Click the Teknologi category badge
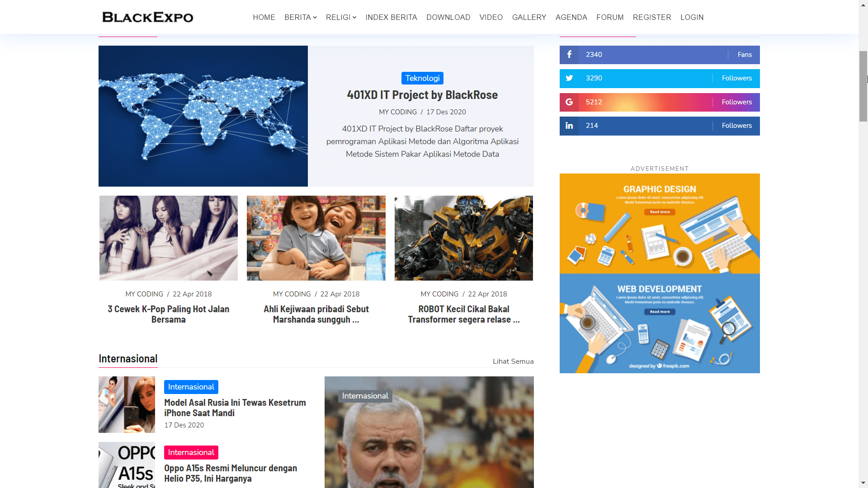868x488 pixels. 422,78
